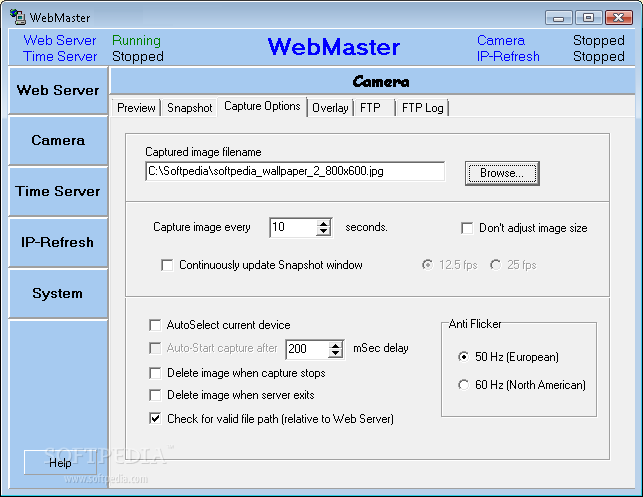The height and width of the screenshot is (497, 643).
Task: Maximize the WebMaster window
Action: tap(588, 18)
